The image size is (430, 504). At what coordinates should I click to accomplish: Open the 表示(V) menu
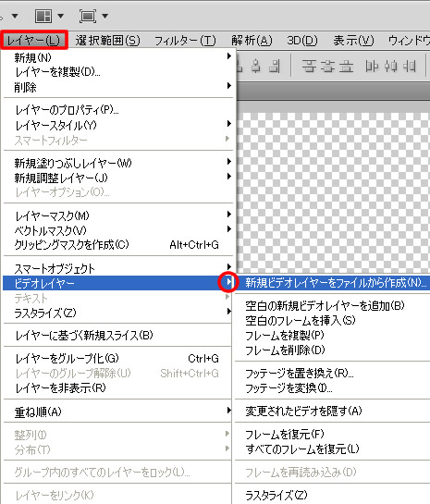coord(353,41)
